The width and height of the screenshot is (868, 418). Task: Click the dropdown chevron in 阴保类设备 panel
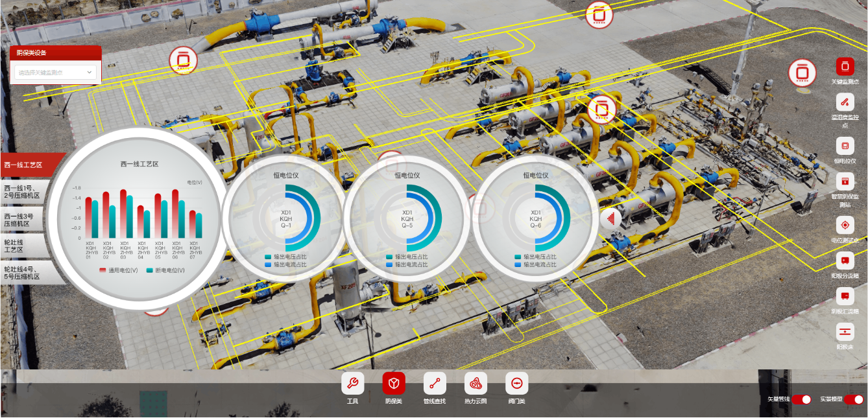90,73
